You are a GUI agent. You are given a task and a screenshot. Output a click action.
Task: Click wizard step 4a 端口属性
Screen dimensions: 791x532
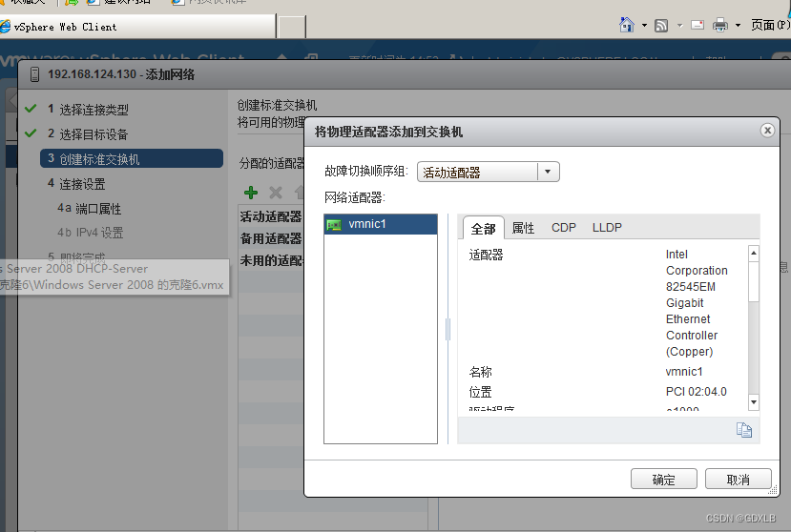(90, 208)
